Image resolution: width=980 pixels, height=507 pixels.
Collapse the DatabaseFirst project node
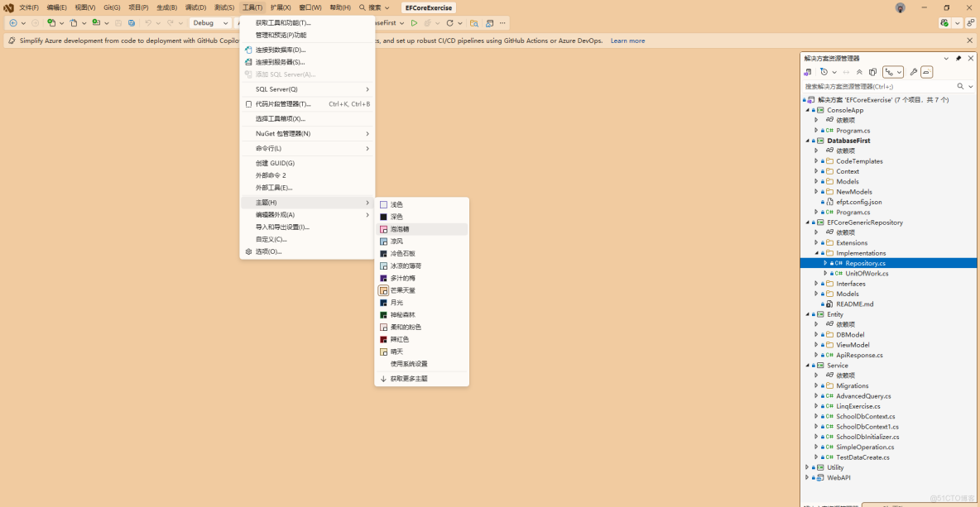coord(807,141)
